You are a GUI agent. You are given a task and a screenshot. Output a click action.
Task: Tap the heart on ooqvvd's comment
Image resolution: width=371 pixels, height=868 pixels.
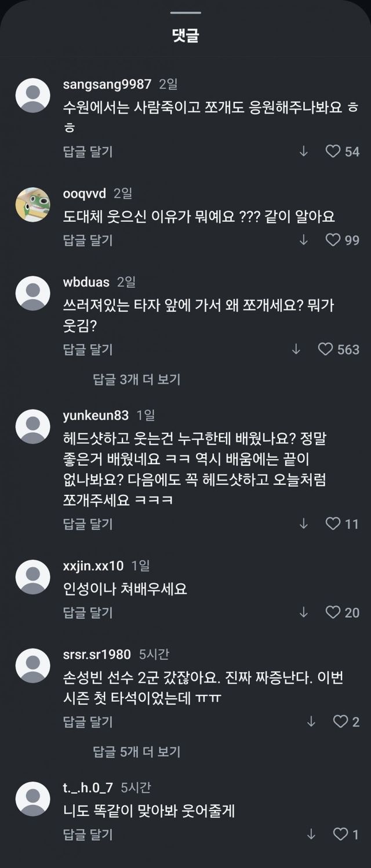[x=333, y=240]
